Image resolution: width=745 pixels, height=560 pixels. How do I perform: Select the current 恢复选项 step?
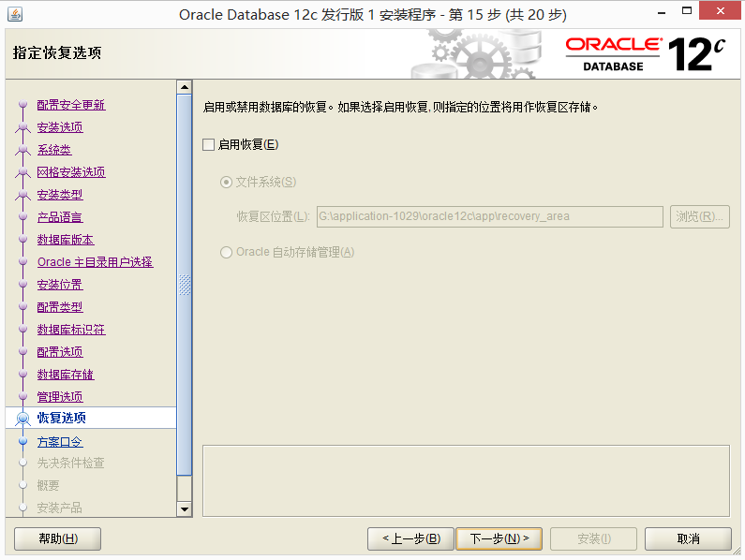point(91,418)
